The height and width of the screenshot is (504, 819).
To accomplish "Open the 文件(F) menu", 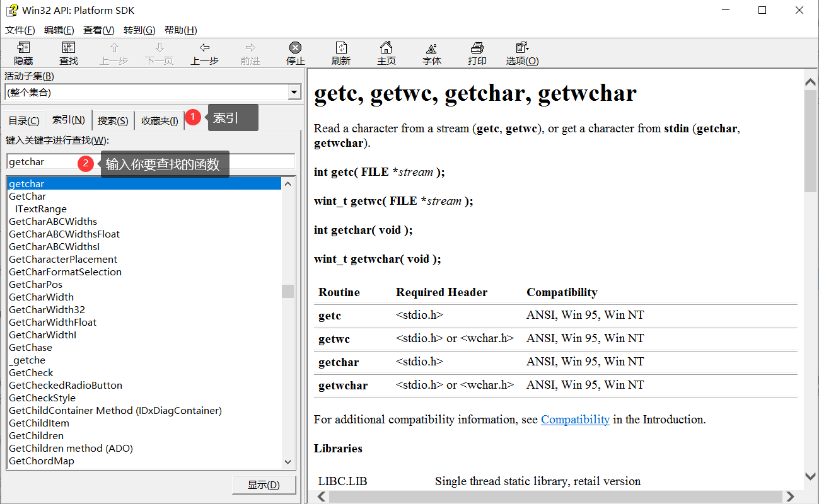I will [x=20, y=30].
